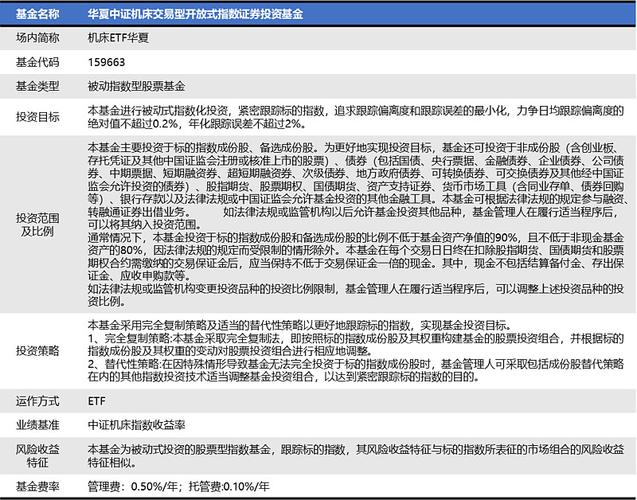Select the fund name 华夏中证机床交易型开放式指数证券投资基金
637x500 pixels.
pyautogui.click(x=195, y=14)
